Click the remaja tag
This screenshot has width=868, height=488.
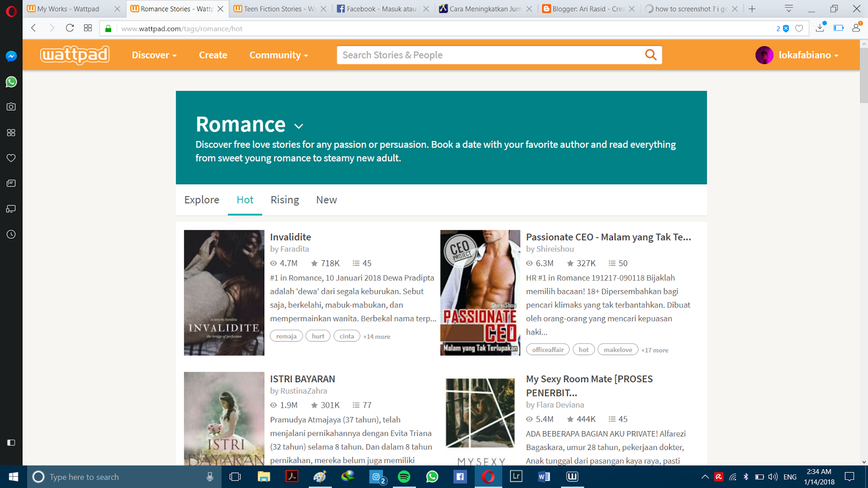[286, 336]
